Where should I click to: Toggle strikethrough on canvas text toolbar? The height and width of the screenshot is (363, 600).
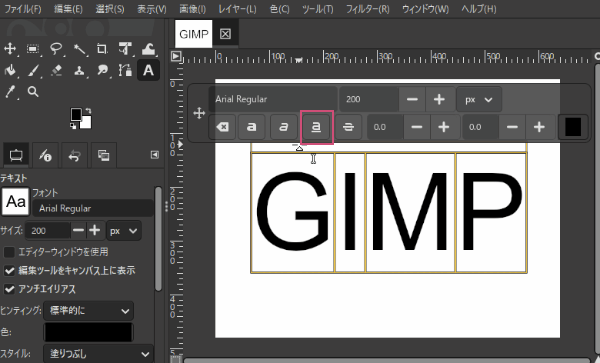point(348,127)
